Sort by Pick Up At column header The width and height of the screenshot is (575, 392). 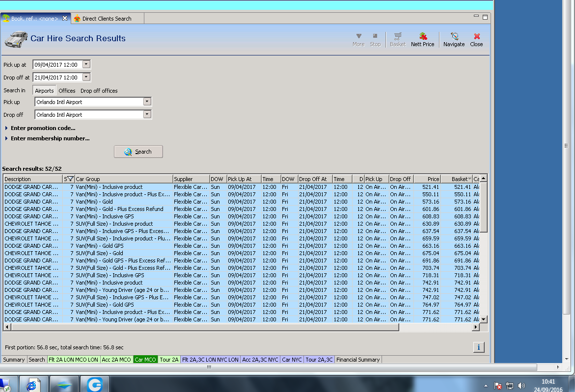pyautogui.click(x=244, y=179)
